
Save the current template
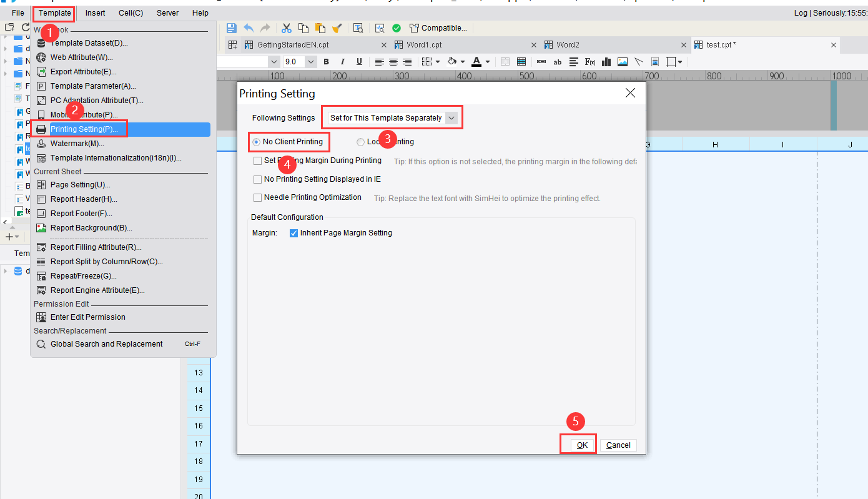point(231,27)
